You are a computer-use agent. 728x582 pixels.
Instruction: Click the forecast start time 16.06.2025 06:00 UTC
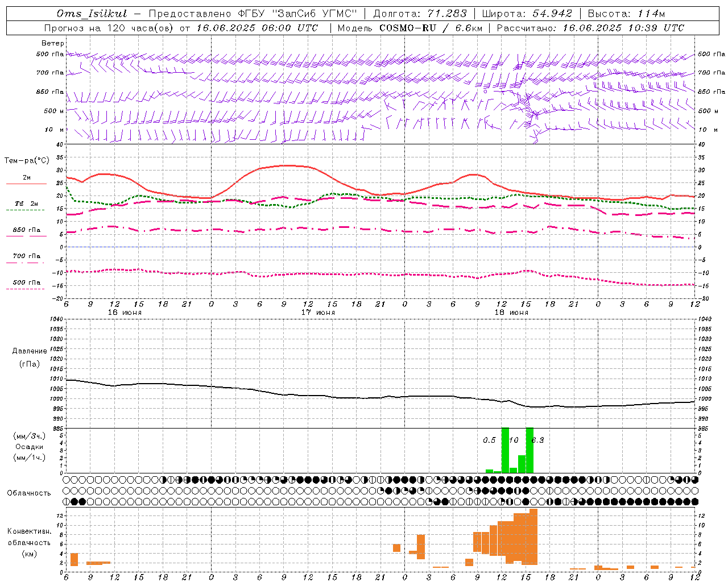tap(257, 28)
